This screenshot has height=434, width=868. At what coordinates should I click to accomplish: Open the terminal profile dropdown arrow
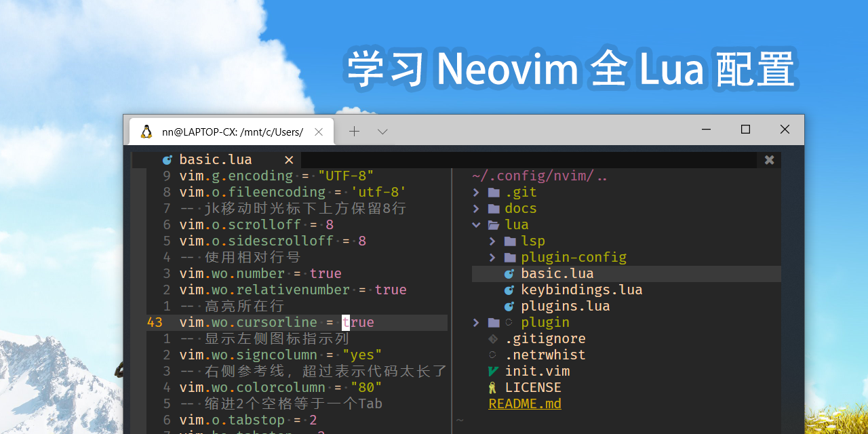point(382,132)
